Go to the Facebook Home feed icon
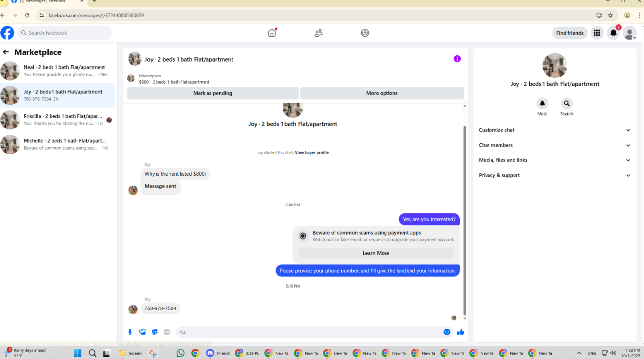This screenshot has width=644, height=359. click(x=272, y=33)
